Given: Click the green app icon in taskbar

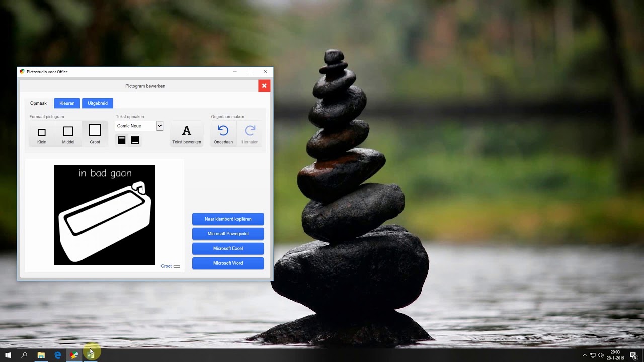Looking at the screenshot, I should (91, 355).
